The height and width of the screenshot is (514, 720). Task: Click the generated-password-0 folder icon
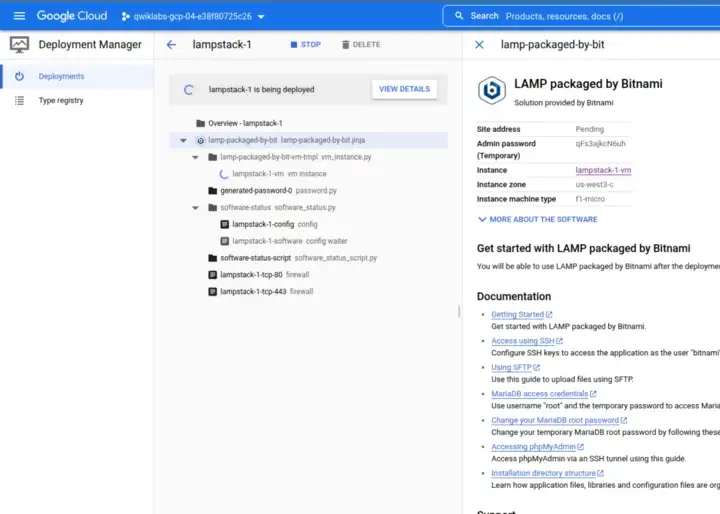pos(212,191)
